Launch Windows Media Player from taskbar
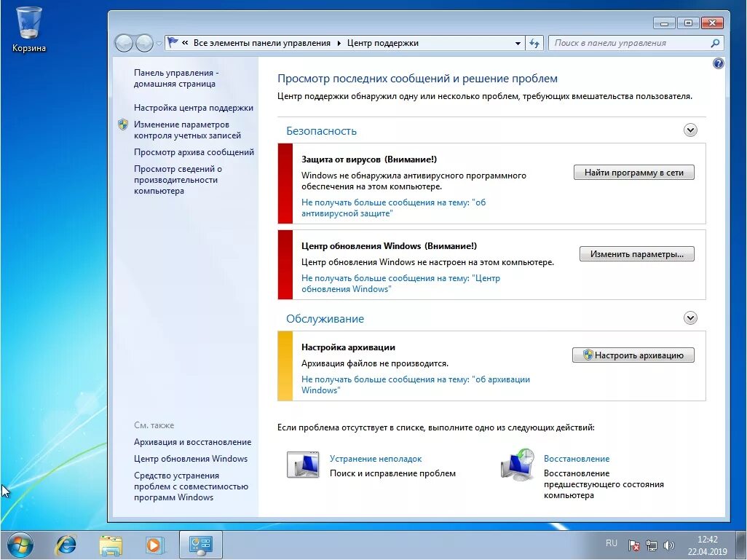This screenshot has width=747, height=560. pyautogui.click(x=155, y=545)
